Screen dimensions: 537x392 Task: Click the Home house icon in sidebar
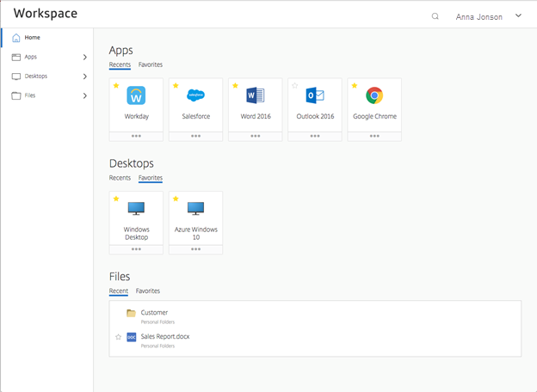click(x=16, y=38)
